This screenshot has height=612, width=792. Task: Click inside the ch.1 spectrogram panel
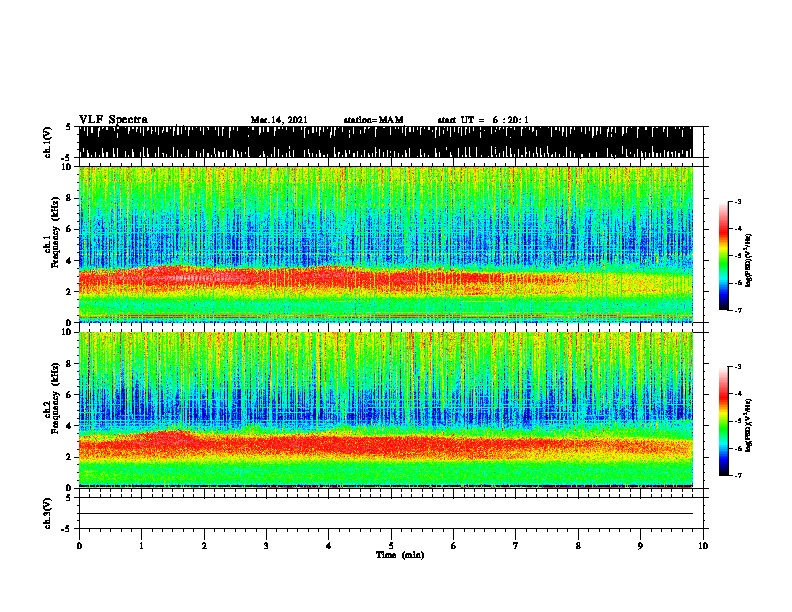pyautogui.click(x=385, y=244)
